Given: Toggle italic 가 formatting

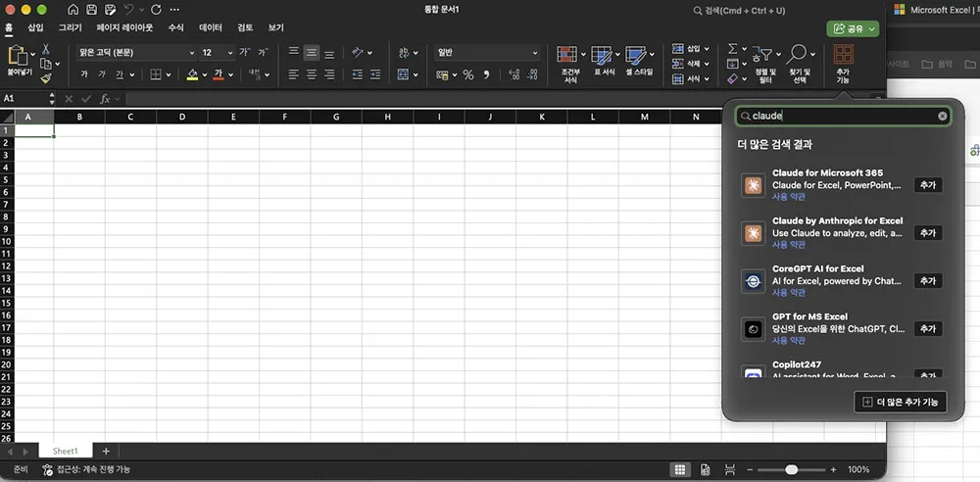Looking at the screenshot, I should coord(102,74).
